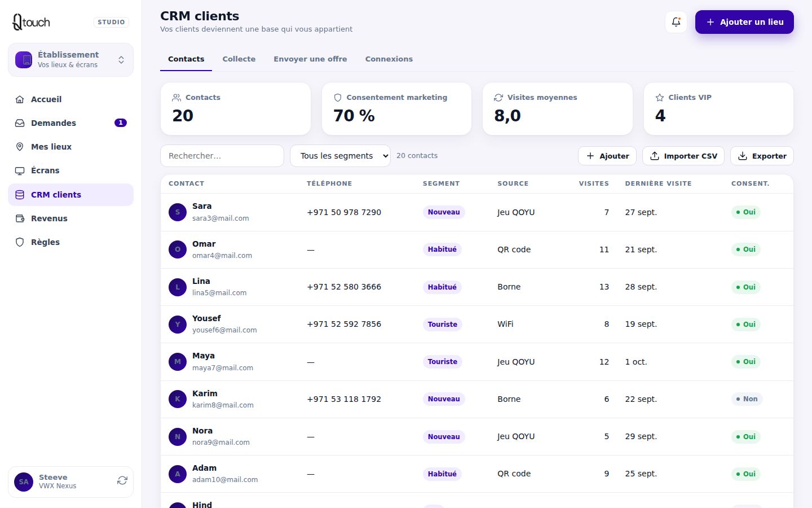Click Sara's Nouveau segment badge
This screenshot has height=508, width=812.
coord(444,212)
